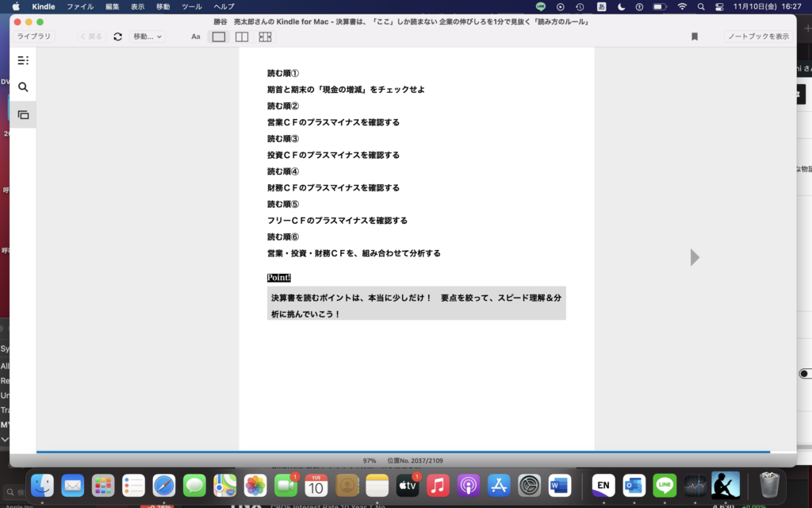The width and height of the screenshot is (812, 508).
Task: Click the search magnifier icon in sidebar
Action: pyautogui.click(x=23, y=87)
